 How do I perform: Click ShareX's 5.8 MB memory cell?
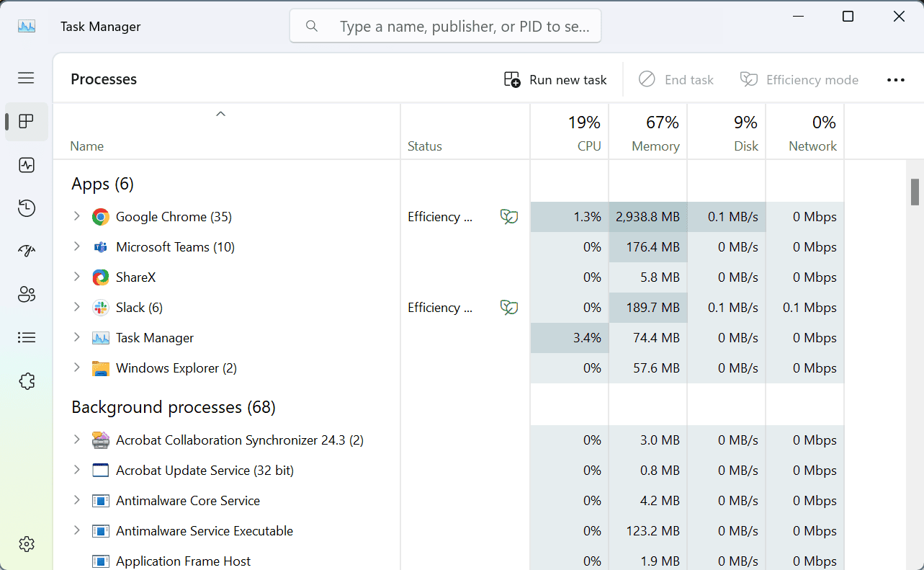coord(648,277)
